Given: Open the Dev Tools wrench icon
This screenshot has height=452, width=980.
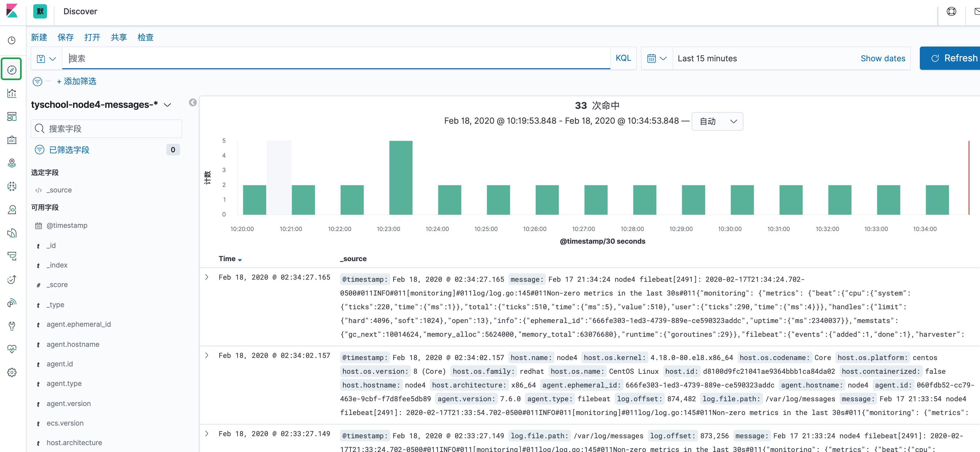Looking at the screenshot, I should (12, 326).
